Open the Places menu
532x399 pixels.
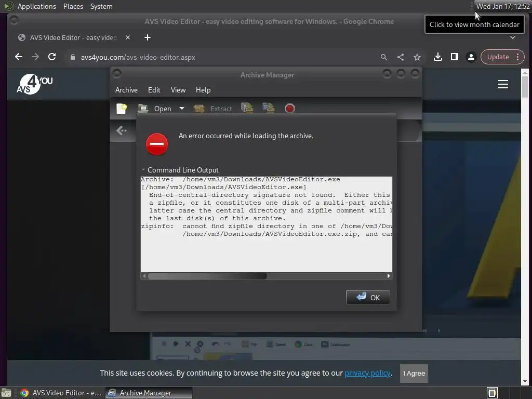(73, 6)
